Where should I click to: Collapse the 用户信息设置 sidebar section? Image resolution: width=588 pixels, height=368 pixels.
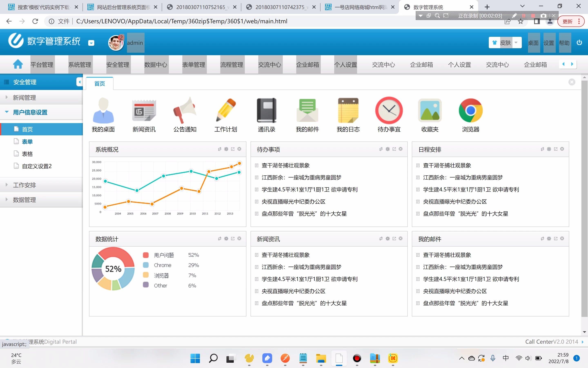[41, 112]
